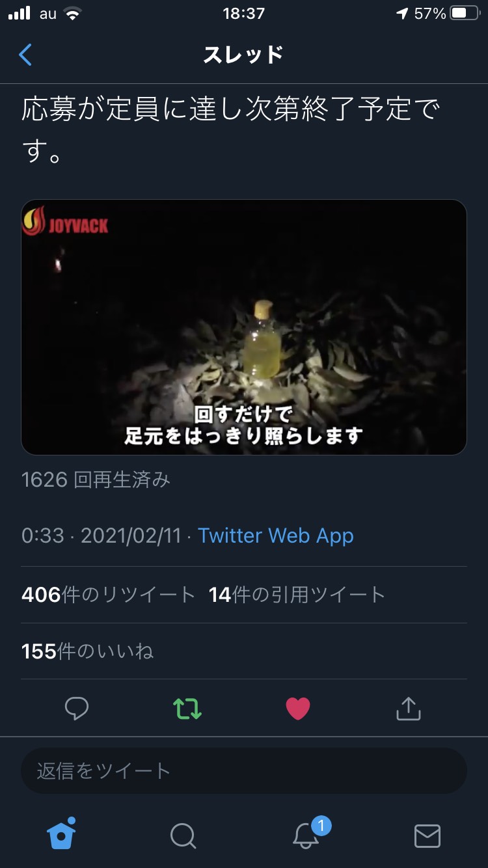This screenshot has height=868, width=488.
Task: View the 155件のいいね list
Action: coord(88,651)
